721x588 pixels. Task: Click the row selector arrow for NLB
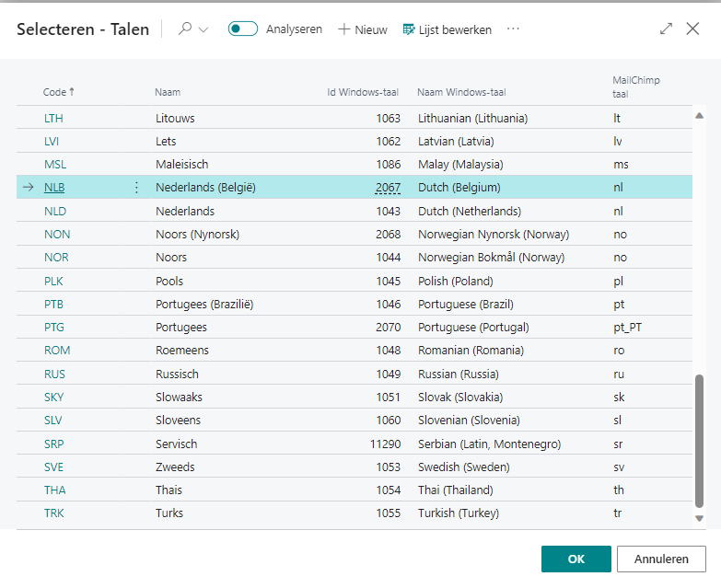[x=29, y=188]
